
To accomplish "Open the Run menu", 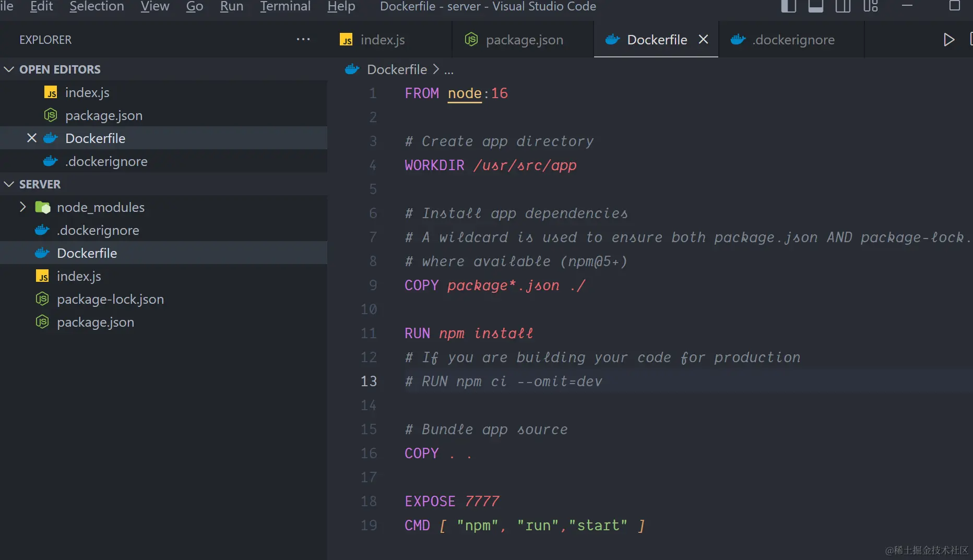I will point(231,6).
